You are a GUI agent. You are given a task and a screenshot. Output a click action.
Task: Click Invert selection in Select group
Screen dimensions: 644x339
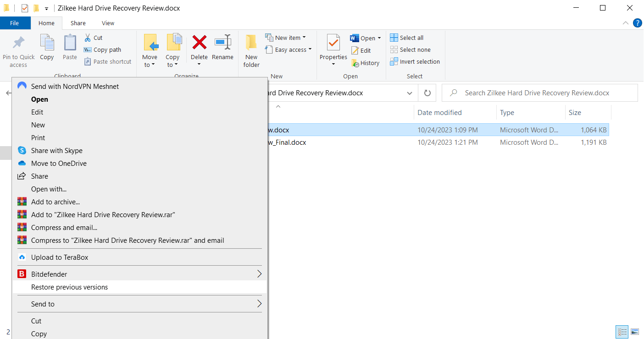[415, 61]
